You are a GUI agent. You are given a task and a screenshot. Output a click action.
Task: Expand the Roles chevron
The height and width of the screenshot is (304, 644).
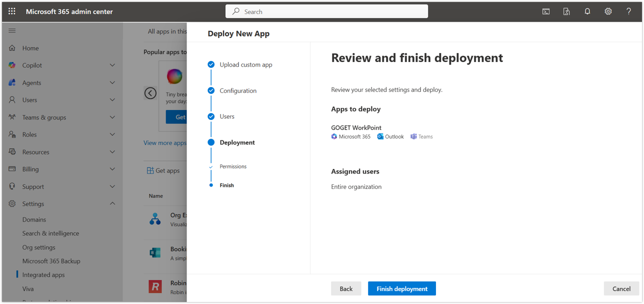tap(112, 134)
